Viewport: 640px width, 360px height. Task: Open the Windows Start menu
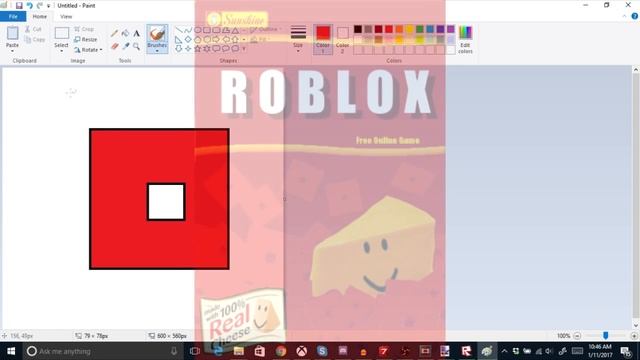(11, 351)
